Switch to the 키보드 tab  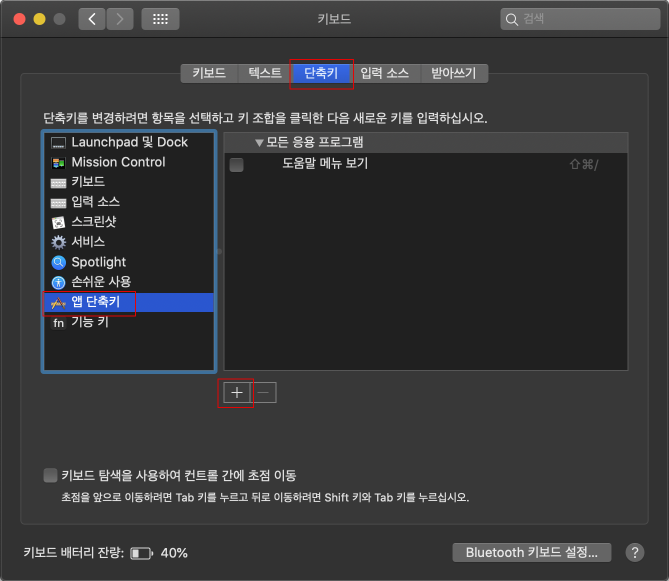pyautogui.click(x=209, y=73)
